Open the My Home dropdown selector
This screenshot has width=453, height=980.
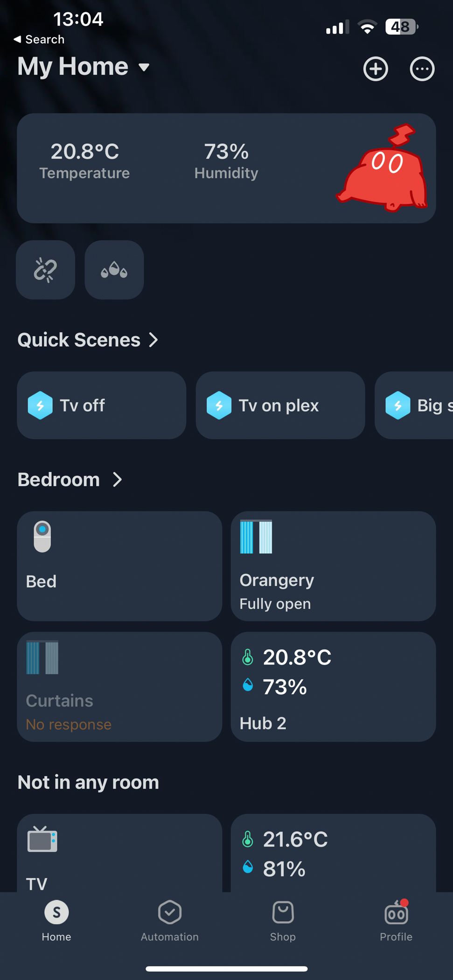pyautogui.click(x=84, y=67)
